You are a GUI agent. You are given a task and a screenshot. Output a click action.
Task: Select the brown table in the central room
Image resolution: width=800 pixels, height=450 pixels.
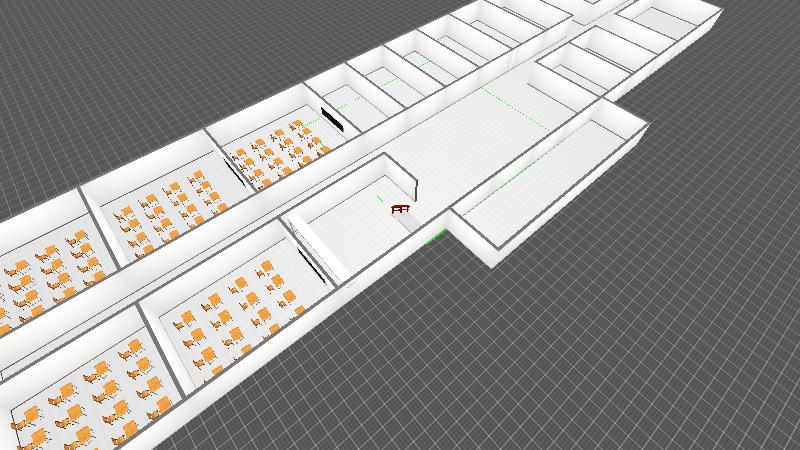pyautogui.click(x=401, y=209)
